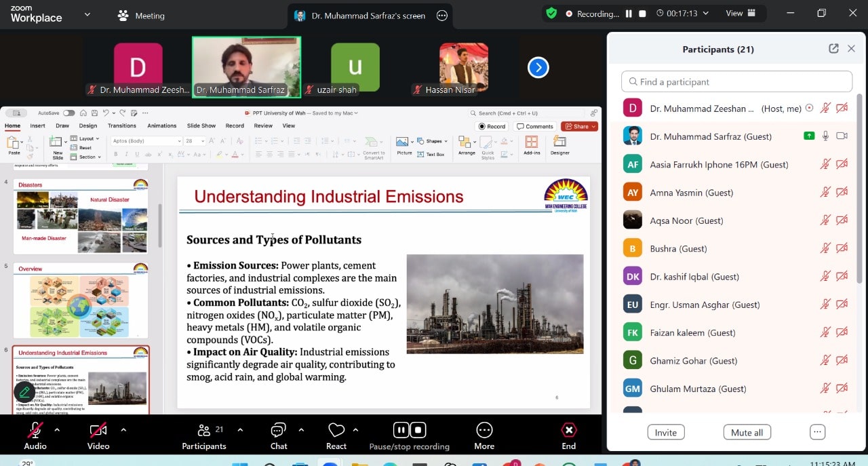The image size is (868, 466).
Task: Switch to the Animations tab
Action: (162, 125)
